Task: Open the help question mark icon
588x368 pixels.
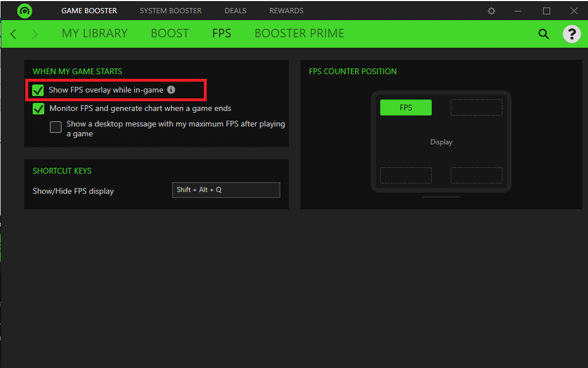Action: click(571, 34)
